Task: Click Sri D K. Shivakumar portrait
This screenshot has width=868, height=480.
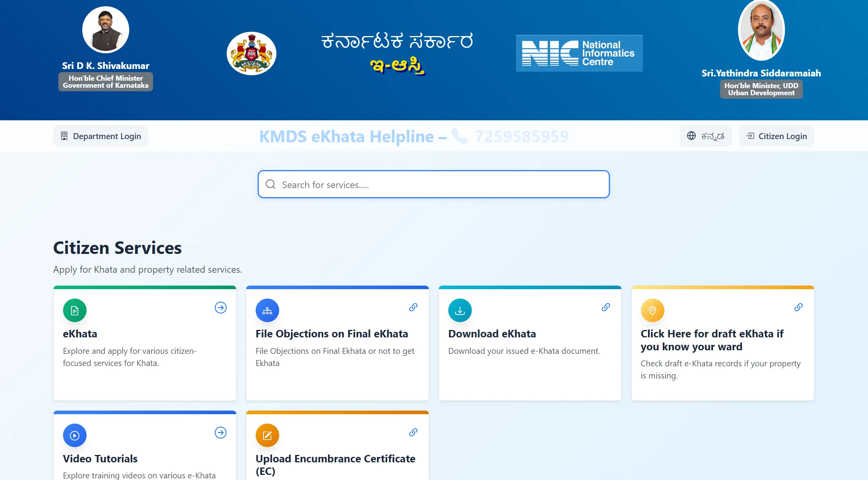Action: (106, 30)
